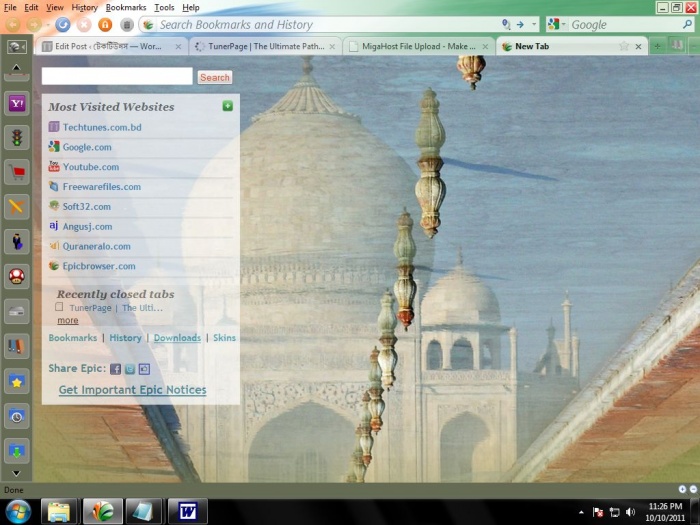Zoom in with status bar plus icon

[x=682, y=489]
